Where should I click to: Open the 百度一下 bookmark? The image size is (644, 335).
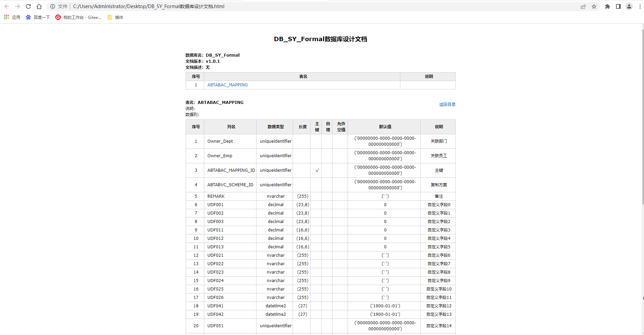38,17
